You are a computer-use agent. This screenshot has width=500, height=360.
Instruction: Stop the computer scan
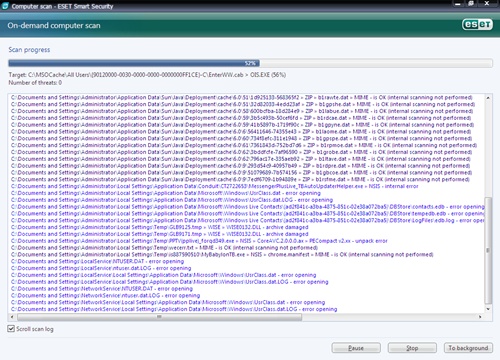(412, 348)
